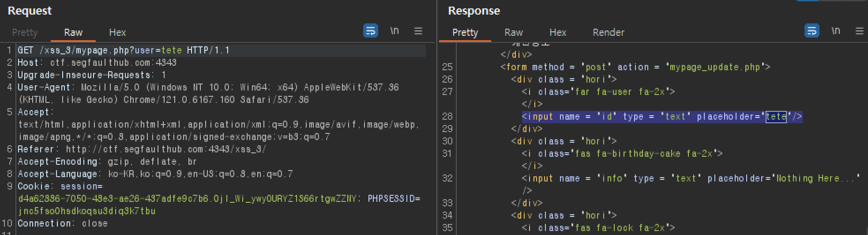This screenshot has height=235, width=868.
Task: Switch Response view to Raw tab
Action: tap(514, 32)
